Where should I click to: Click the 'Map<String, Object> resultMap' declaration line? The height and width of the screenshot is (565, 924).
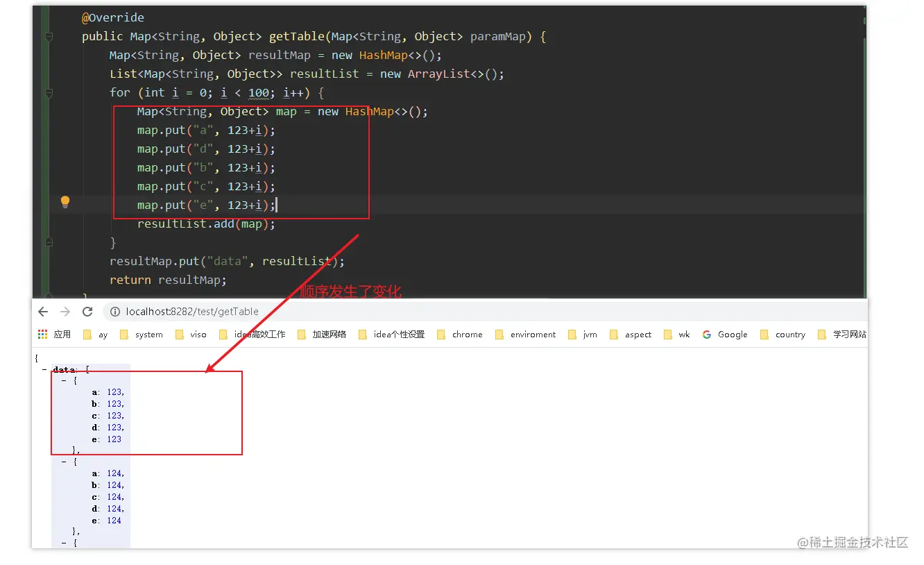(275, 55)
